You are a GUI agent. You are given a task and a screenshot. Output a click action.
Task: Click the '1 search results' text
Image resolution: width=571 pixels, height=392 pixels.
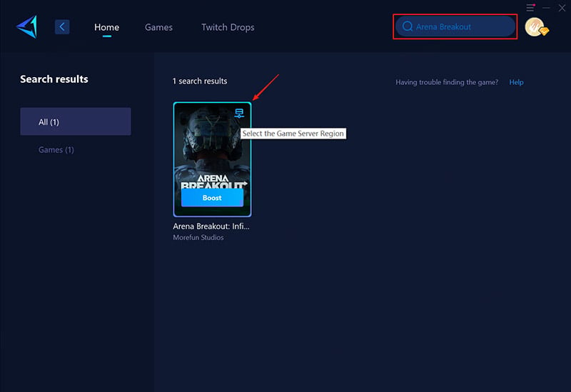click(x=200, y=81)
